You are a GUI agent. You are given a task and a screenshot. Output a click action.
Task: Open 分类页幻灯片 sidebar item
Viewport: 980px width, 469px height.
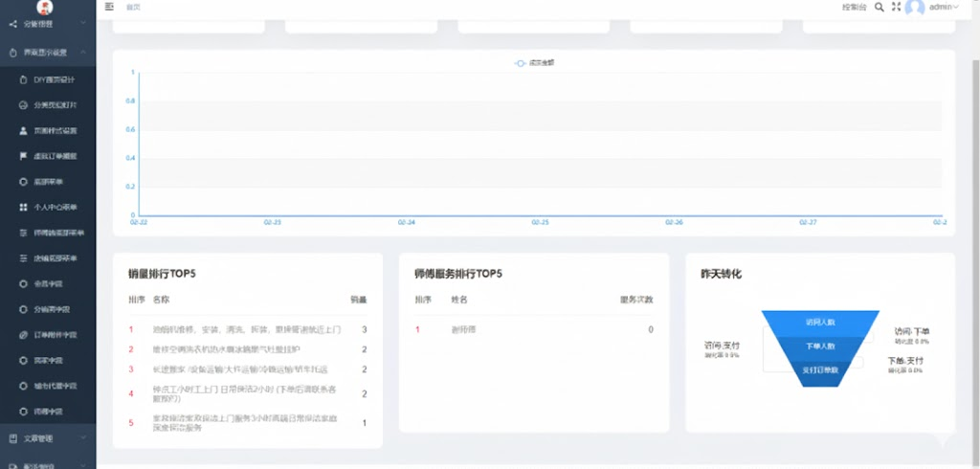point(48,105)
